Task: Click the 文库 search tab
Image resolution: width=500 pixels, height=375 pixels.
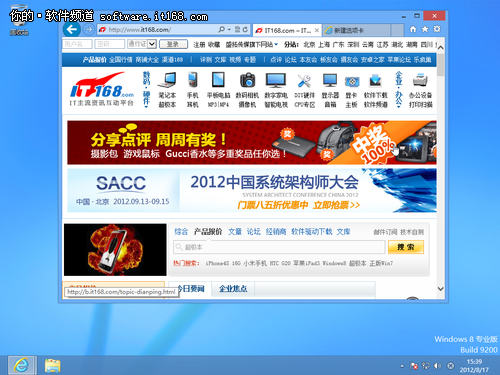Action: click(343, 231)
